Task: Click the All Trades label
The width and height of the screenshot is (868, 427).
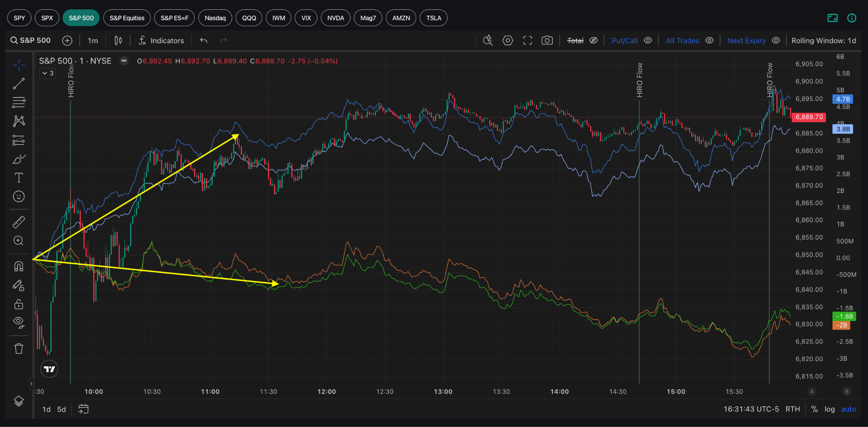Action: 682,41
